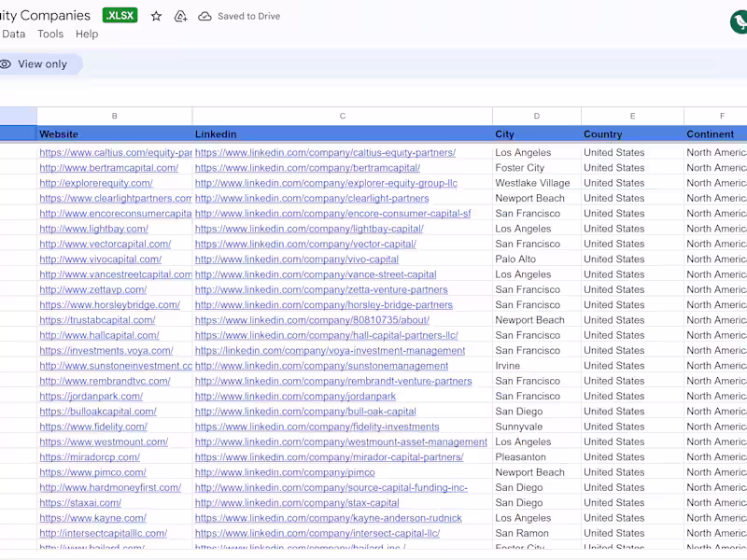The width and height of the screenshot is (747, 560).
Task: Open the LinkedIn link for westmount-asset-management
Action: click(x=341, y=441)
